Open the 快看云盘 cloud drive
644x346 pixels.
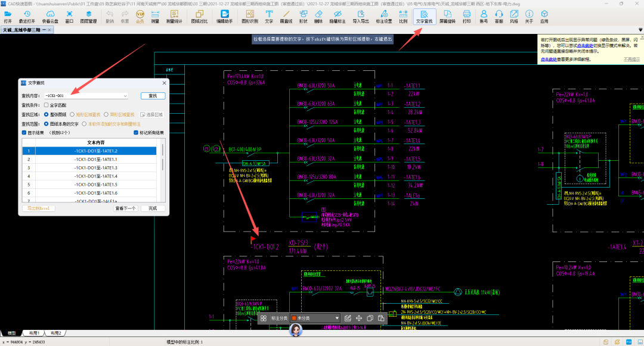pyautogui.click(x=50, y=17)
